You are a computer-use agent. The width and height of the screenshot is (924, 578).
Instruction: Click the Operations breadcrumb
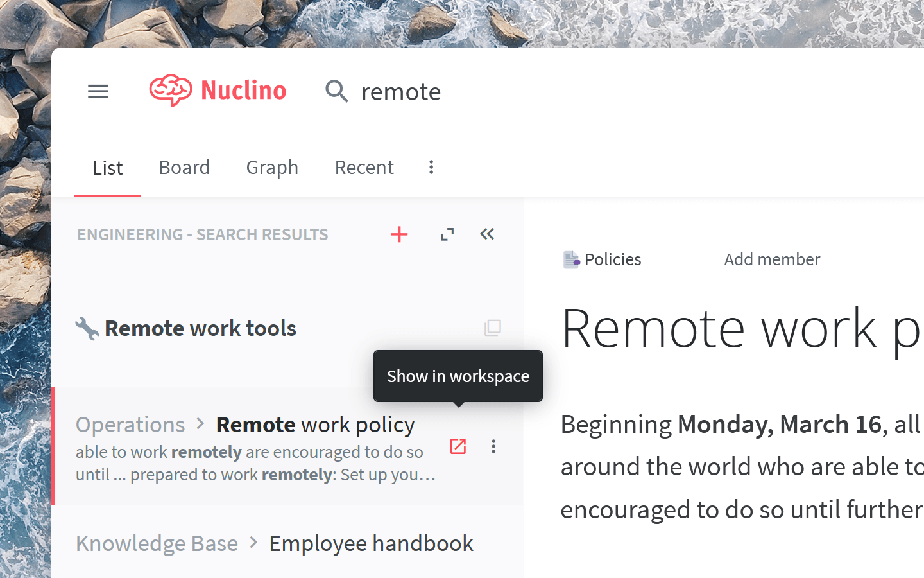click(130, 425)
